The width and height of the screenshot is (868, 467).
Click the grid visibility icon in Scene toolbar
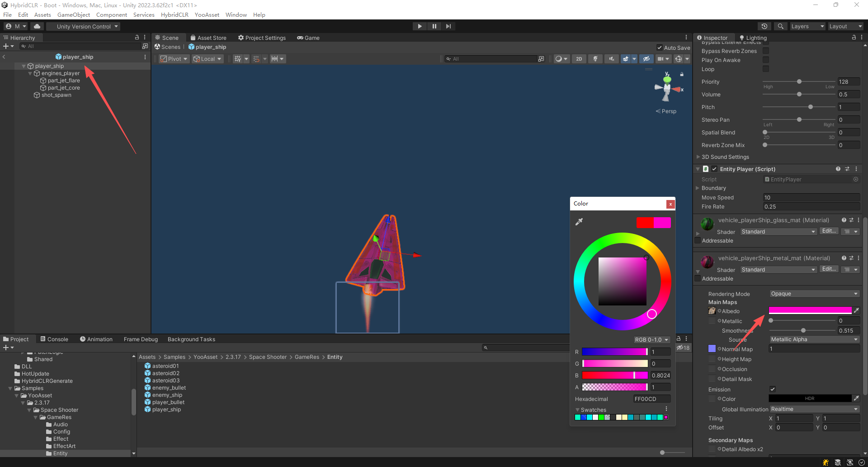coord(238,59)
